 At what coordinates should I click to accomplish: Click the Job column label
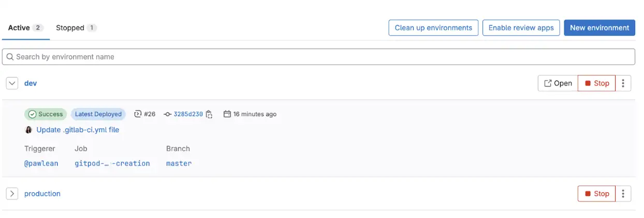[x=81, y=149]
